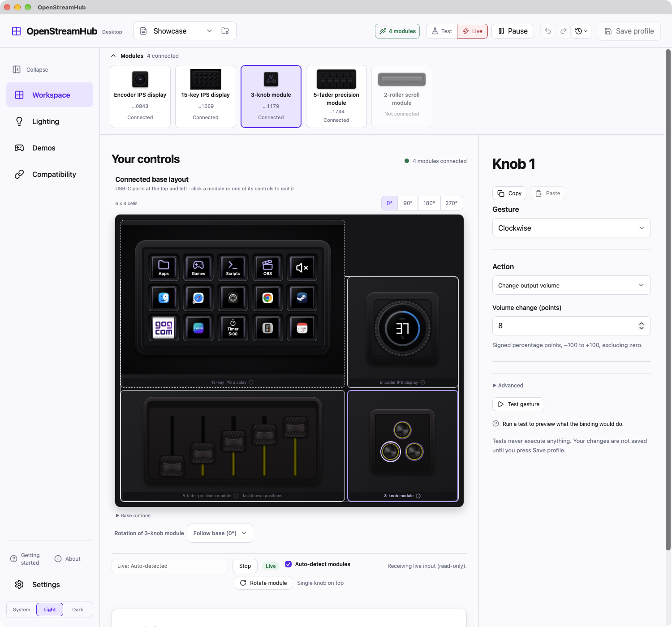Click the calculator key icon

(267, 328)
